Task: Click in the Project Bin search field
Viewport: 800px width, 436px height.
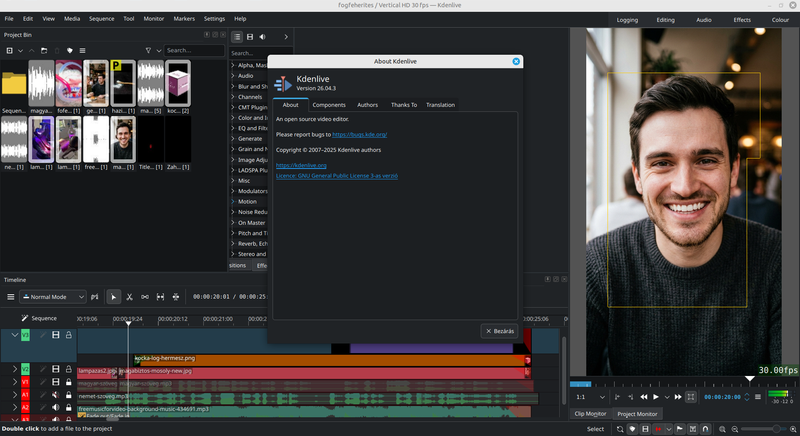Action: point(194,50)
